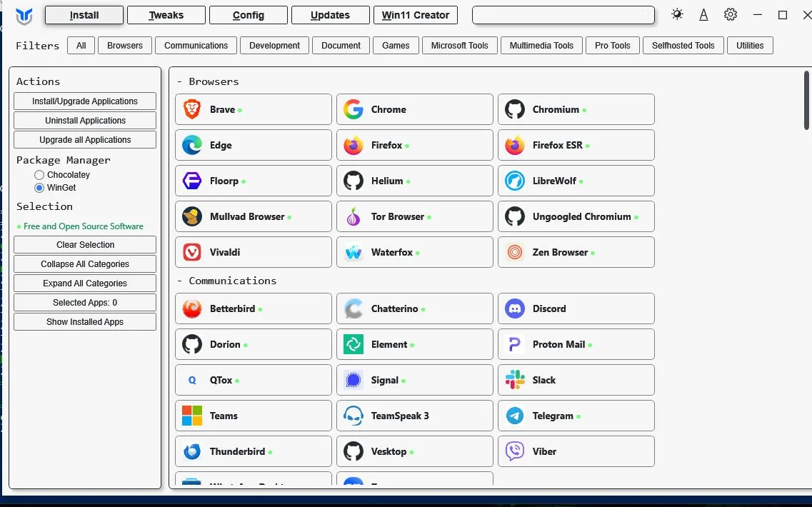Filter by All categories
The height and width of the screenshot is (507, 812).
(81, 46)
